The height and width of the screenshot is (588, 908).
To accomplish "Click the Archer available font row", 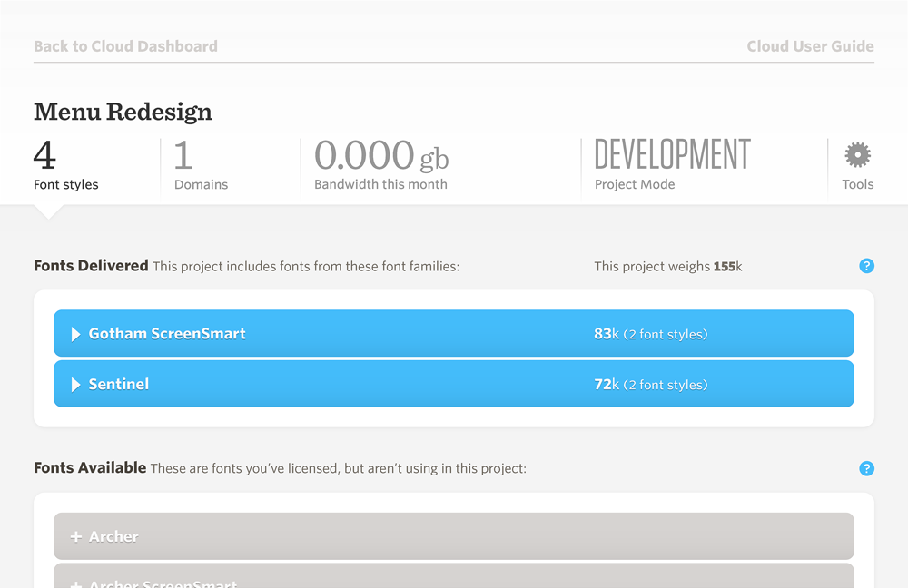I will (454, 536).
